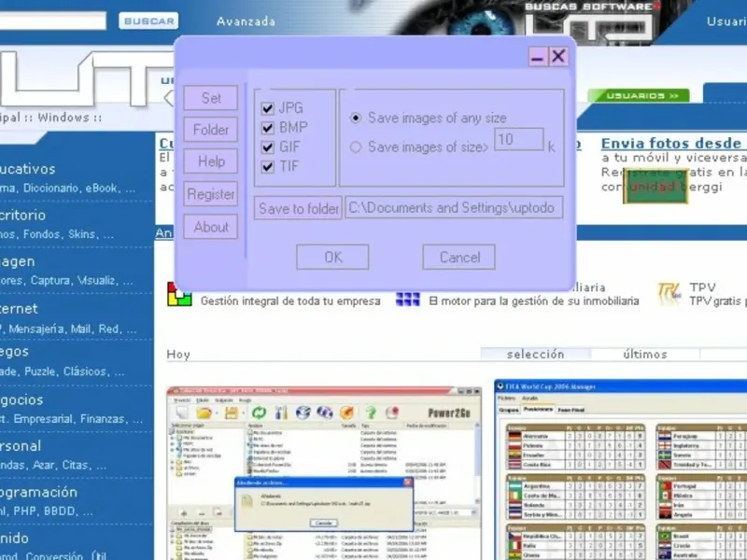
Task: Click the 'Save to folder' button
Action: pyautogui.click(x=298, y=208)
